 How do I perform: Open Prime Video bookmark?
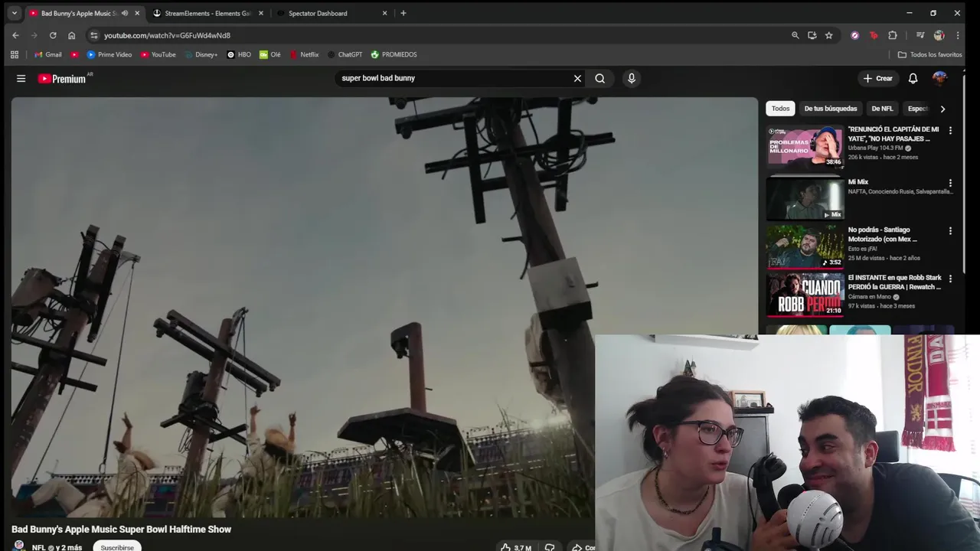109,54
